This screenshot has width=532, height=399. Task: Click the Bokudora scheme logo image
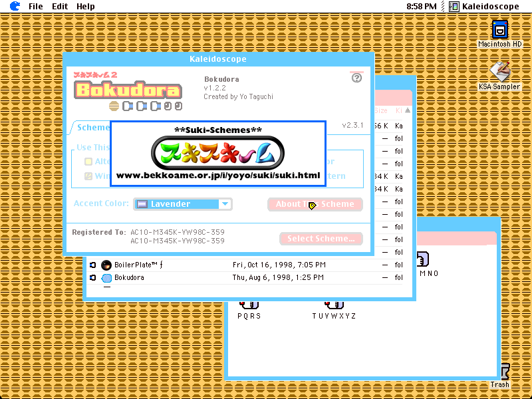tap(128, 89)
